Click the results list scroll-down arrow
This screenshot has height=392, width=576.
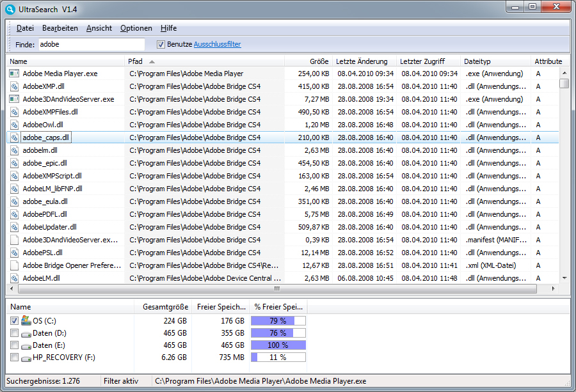pos(564,278)
